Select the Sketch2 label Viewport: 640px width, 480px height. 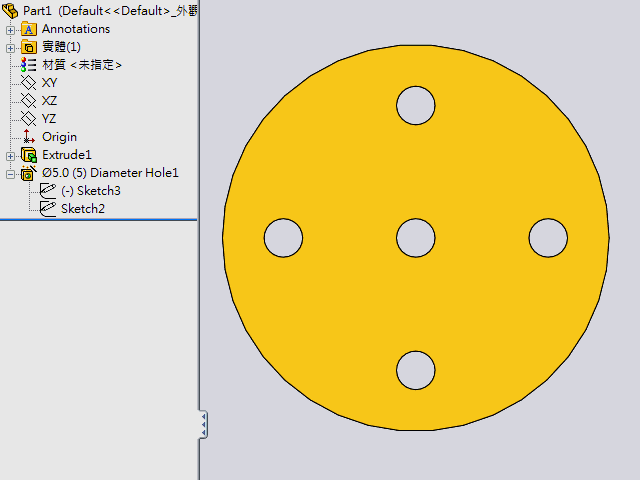[83, 209]
